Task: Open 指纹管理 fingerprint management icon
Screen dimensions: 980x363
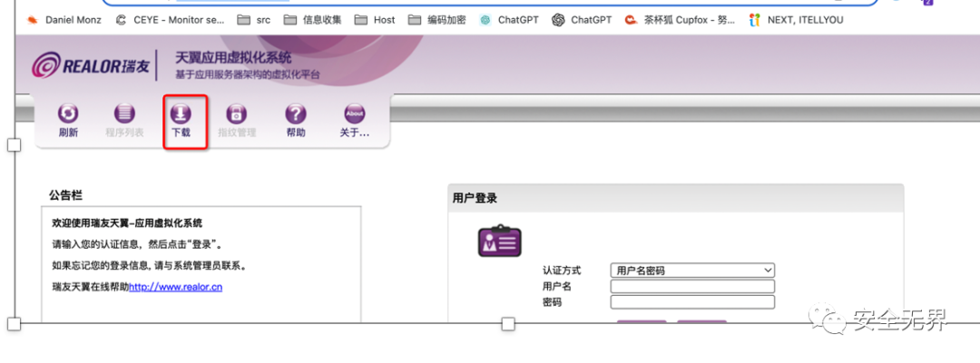Action: pyautogui.click(x=236, y=113)
